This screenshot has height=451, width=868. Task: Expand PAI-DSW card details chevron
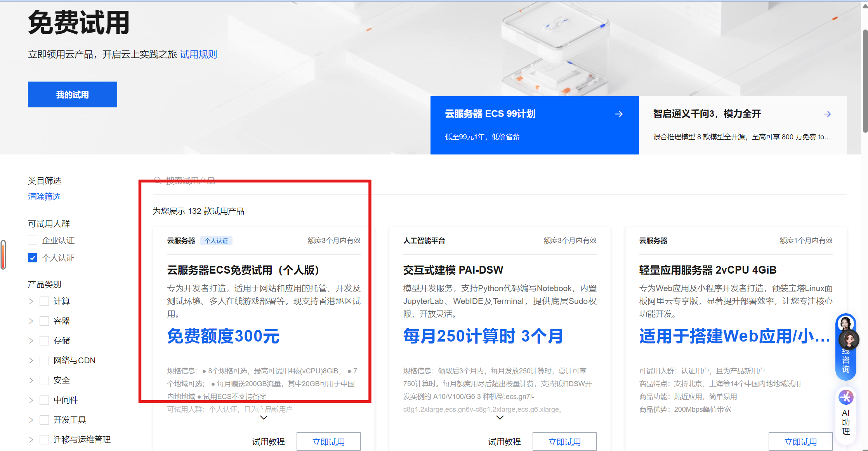500,418
